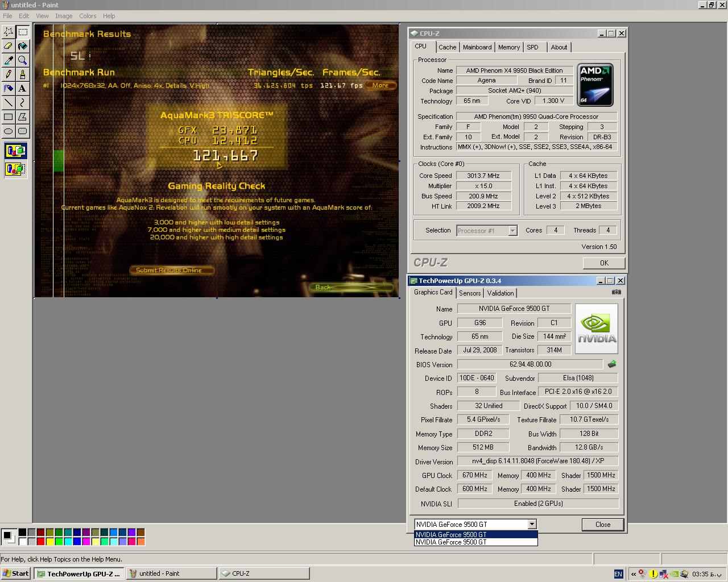Pick the orange color swatch

(140, 542)
